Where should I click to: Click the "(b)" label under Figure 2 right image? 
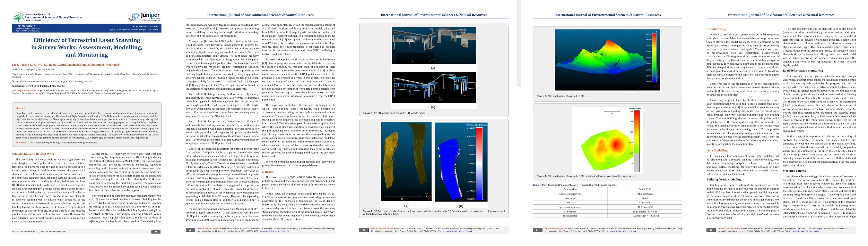(x=461, y=206)
